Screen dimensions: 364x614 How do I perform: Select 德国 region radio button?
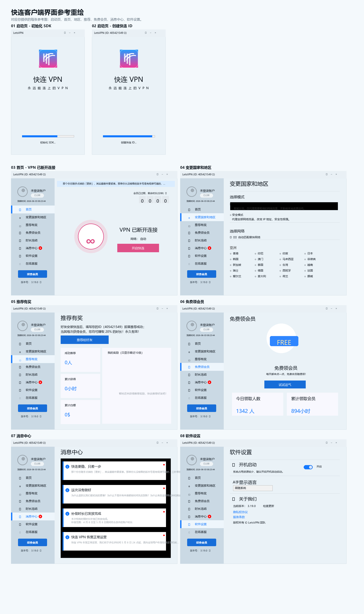[x=255, y=271]
